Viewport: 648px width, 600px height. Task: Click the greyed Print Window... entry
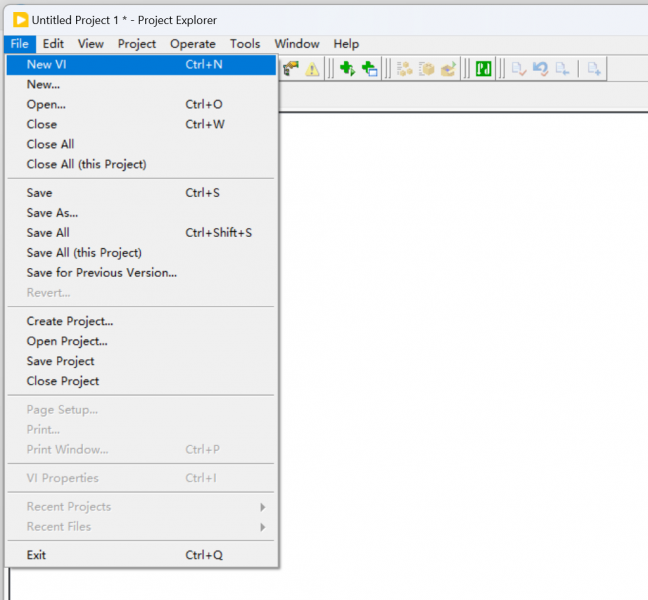click(141, 450)
